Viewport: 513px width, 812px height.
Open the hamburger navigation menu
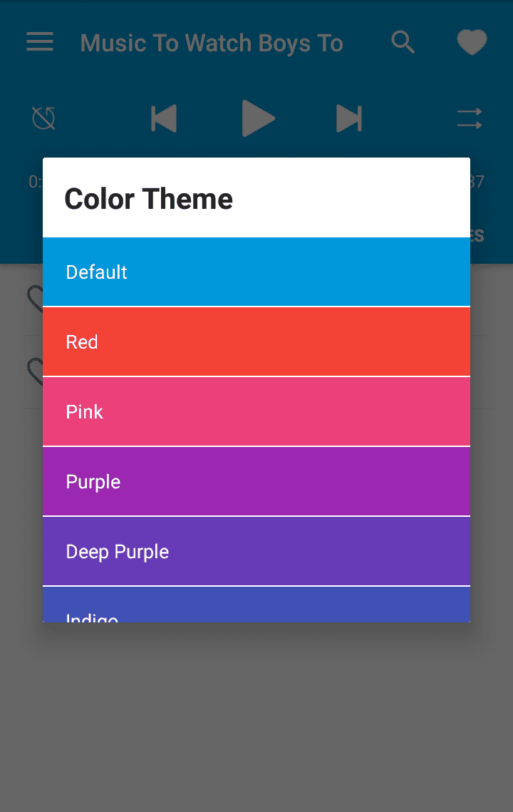(40, 43)
